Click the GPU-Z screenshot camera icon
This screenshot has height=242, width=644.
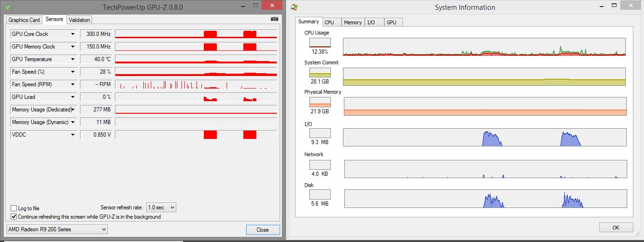click(x=275, y=19)
